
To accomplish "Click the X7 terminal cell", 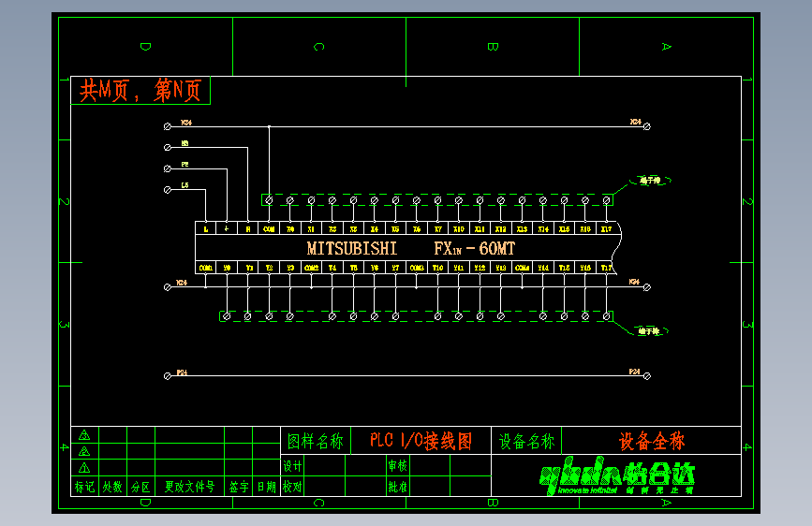I will (x=438, y=228).
